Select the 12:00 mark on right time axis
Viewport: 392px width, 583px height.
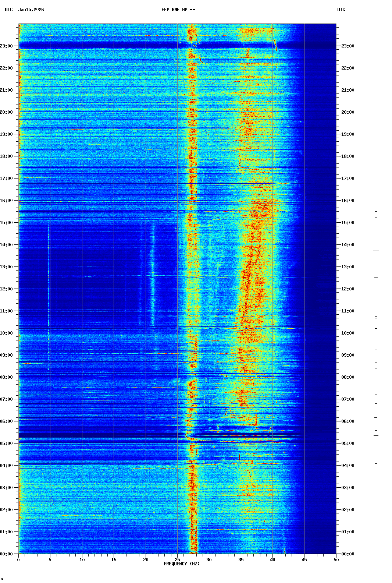(x=348, y=289)
